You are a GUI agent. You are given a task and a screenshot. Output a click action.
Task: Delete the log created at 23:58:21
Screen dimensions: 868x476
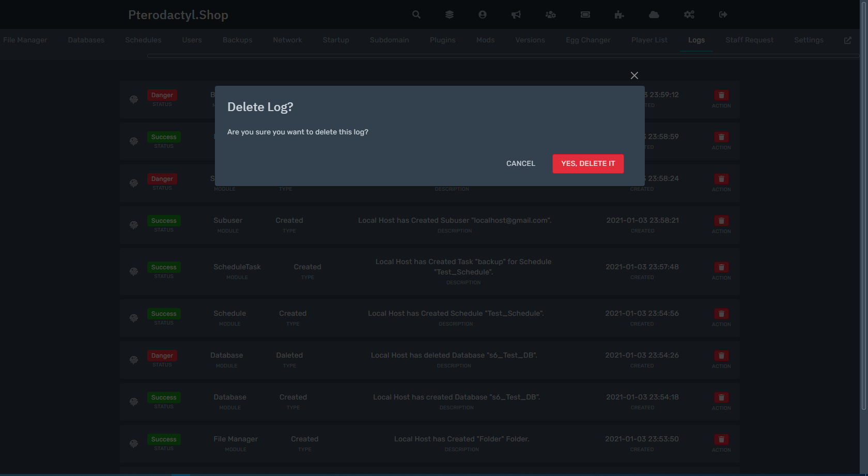click(721, 221)
